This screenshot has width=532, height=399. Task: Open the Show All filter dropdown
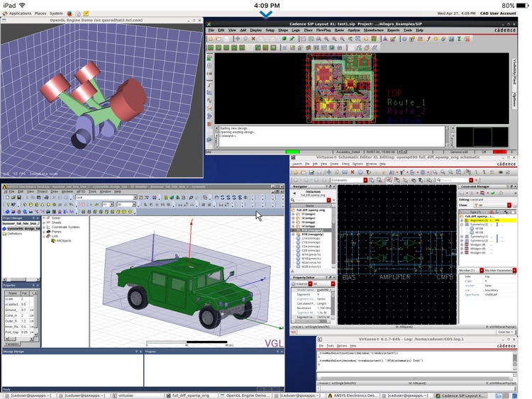click(x=509, y=206)
